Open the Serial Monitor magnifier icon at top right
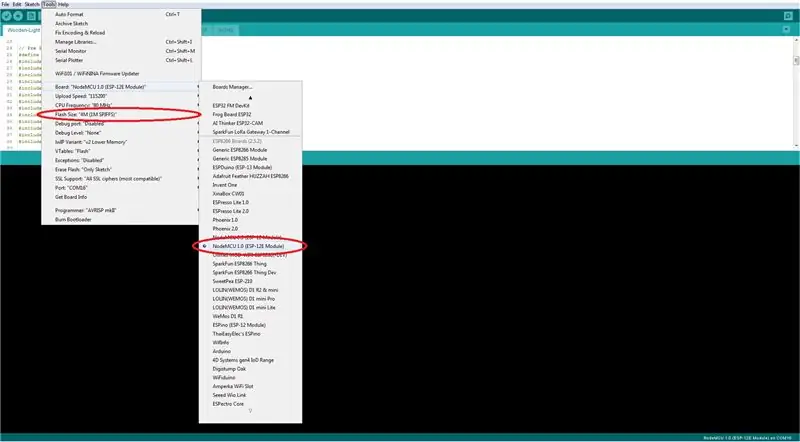The width and height of the screenshot is (800, 442). [788, 16]
